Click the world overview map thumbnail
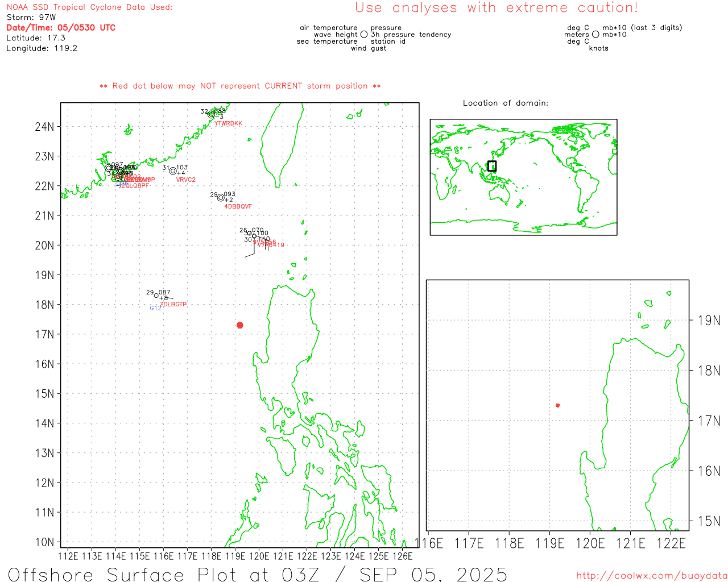The height and width of the screenshot is (582, 728). tap(523, 177)
